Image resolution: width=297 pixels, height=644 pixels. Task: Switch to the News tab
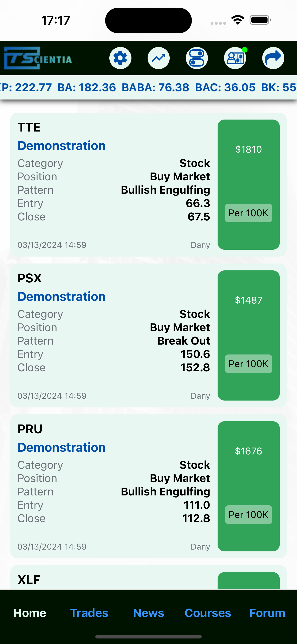click(x=148, y=613)
